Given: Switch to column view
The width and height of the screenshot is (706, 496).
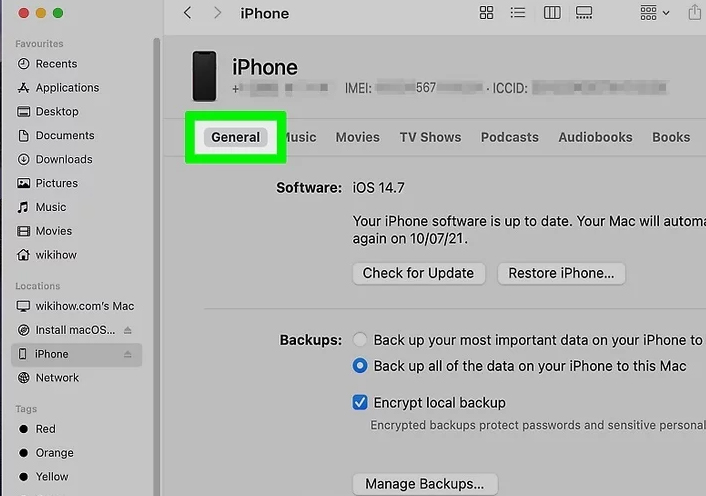Looking at the screenshot, I should (552, 13).
